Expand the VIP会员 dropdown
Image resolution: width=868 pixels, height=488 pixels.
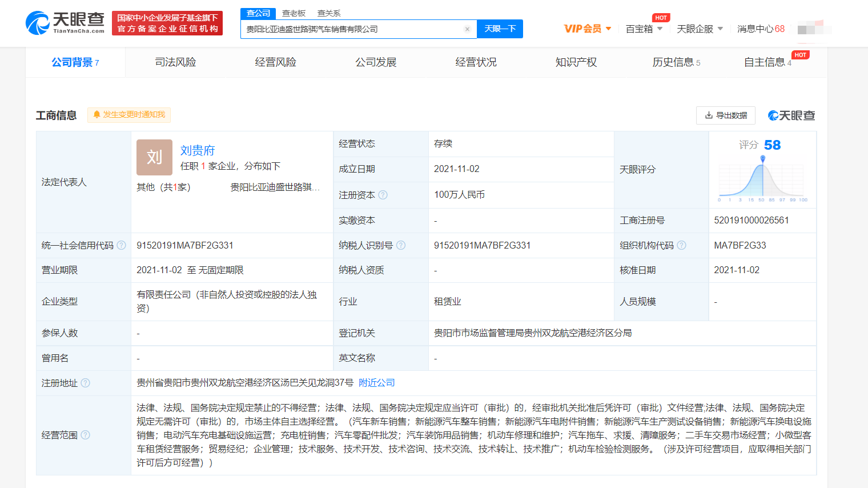click(x=588, y=29)
